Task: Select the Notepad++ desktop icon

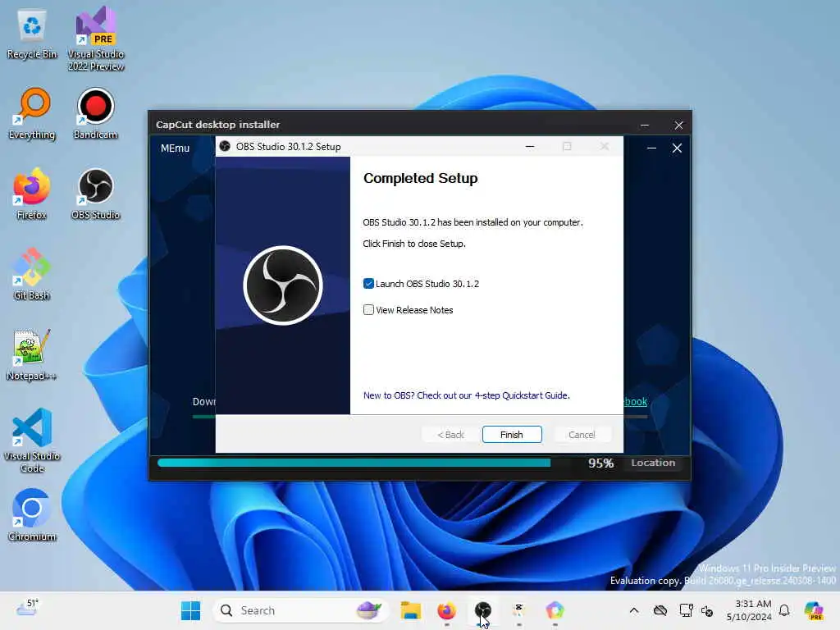Action: [x=32, y=355]
